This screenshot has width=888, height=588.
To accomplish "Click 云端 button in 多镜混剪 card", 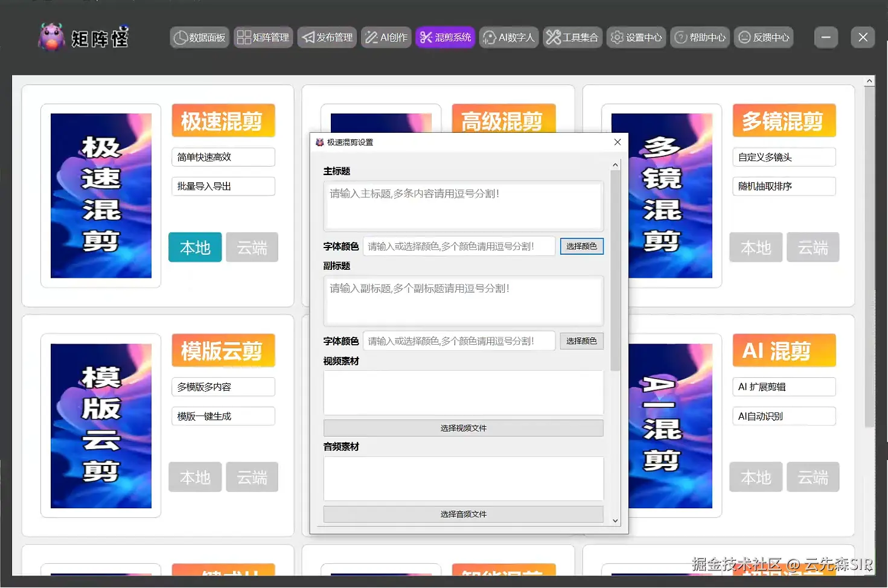I will tap(813, 248).
